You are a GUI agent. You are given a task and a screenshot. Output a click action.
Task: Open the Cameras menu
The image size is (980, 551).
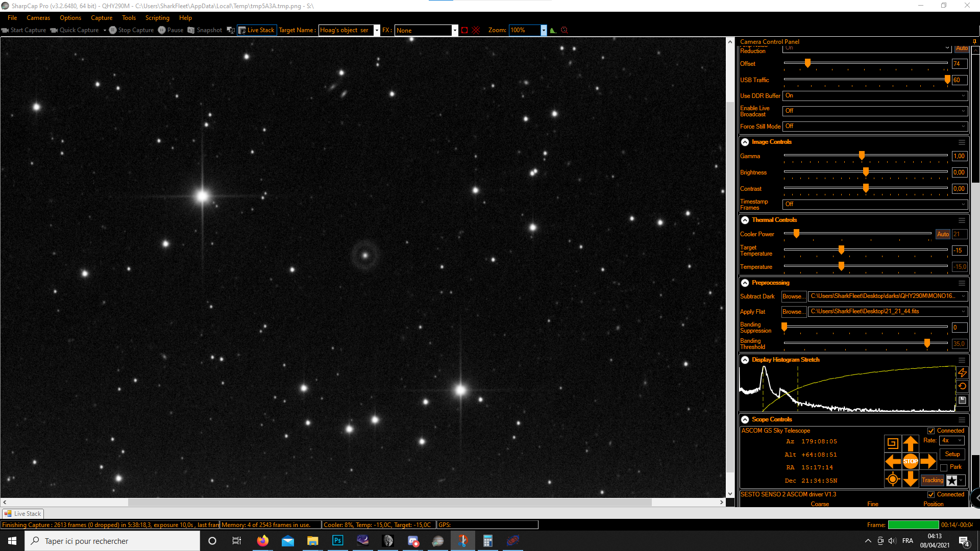click(x=38, y=18)
